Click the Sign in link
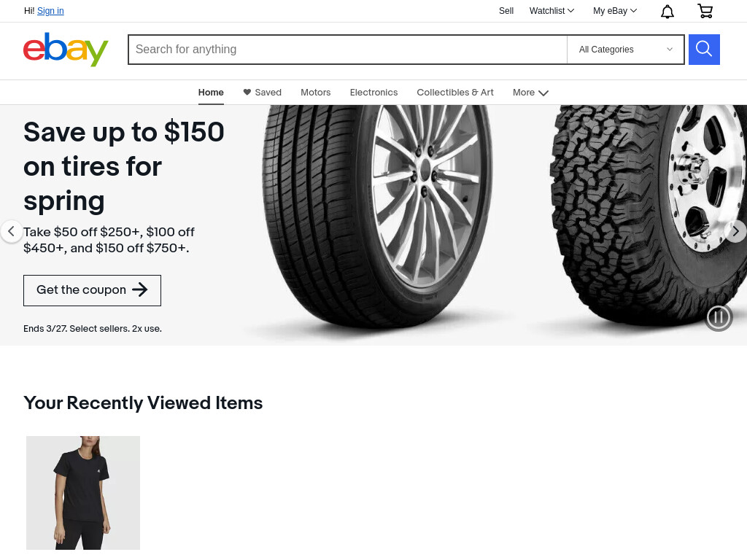Viewport: 747px width, 560px height. [50, 11]
